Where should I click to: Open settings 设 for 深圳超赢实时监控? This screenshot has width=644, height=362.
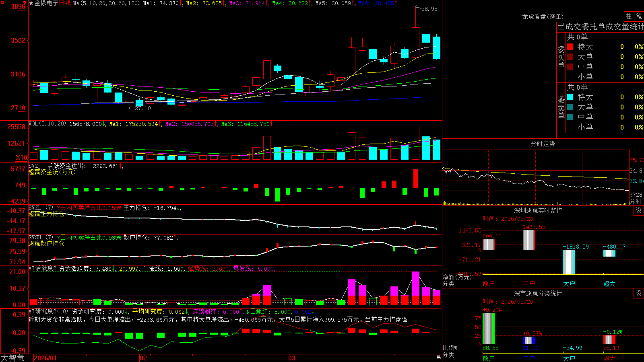[x=639, y=210]
